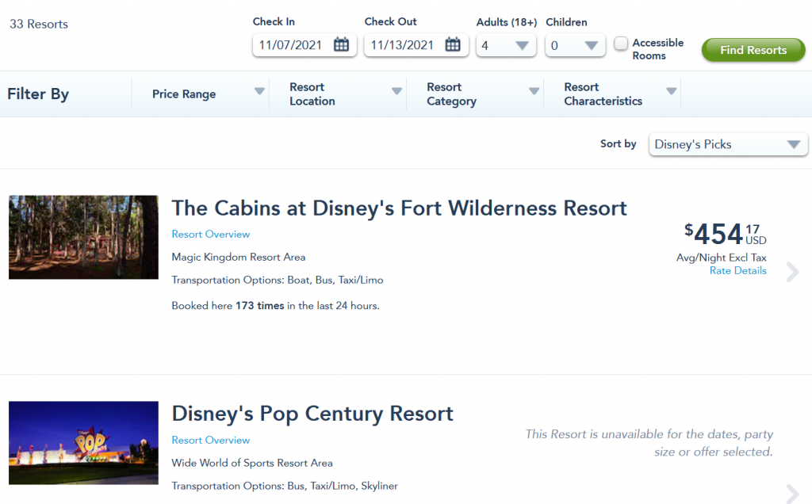Click 'Magic Kingdom Resort Area' text
The width and height of the screenshot is (812, 504).
238,257
